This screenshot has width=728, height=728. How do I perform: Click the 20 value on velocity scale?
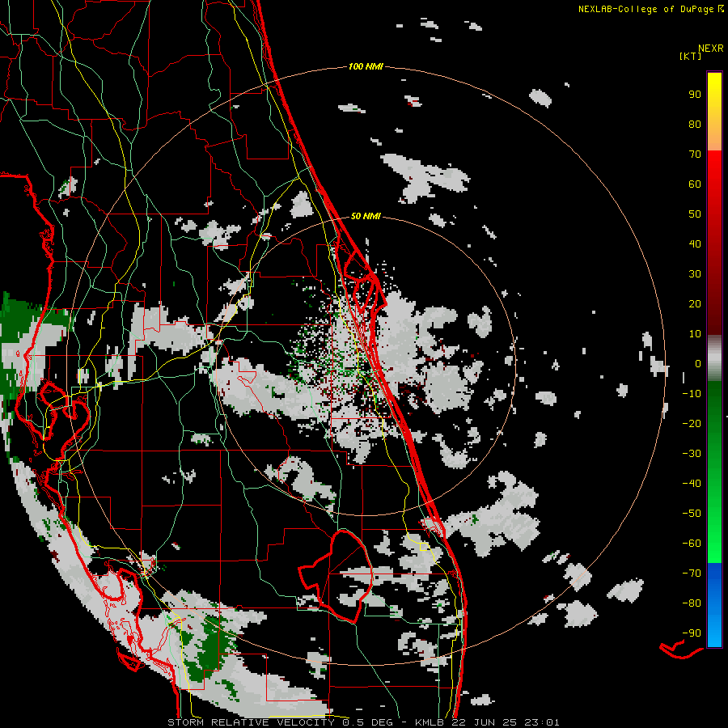click(x=695, y=304)
